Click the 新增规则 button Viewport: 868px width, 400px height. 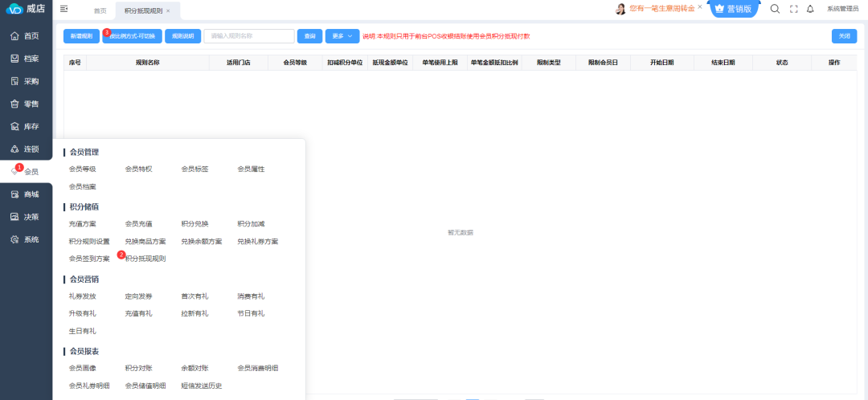(x=81, y=36)
